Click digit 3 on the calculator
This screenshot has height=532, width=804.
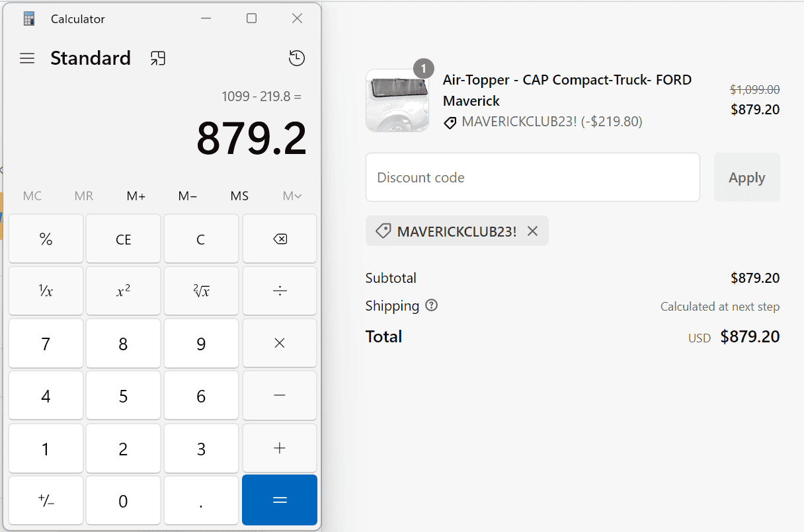[x=201, y=448]
